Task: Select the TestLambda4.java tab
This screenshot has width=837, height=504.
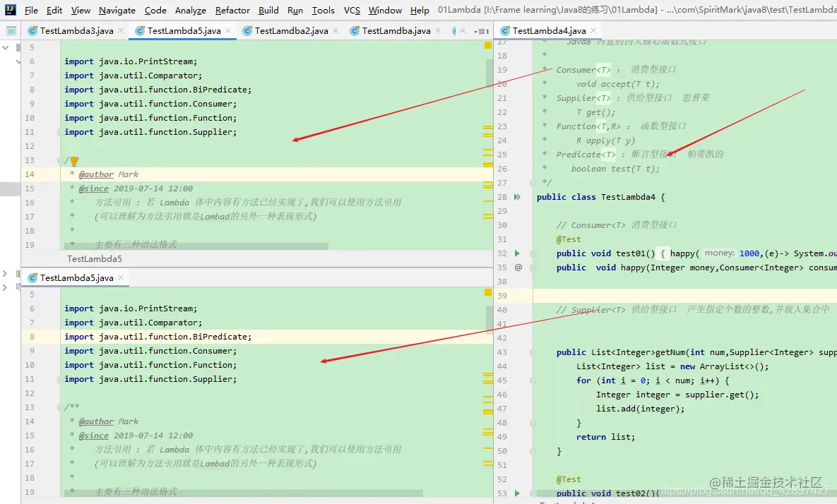Action: coord(549,31)
